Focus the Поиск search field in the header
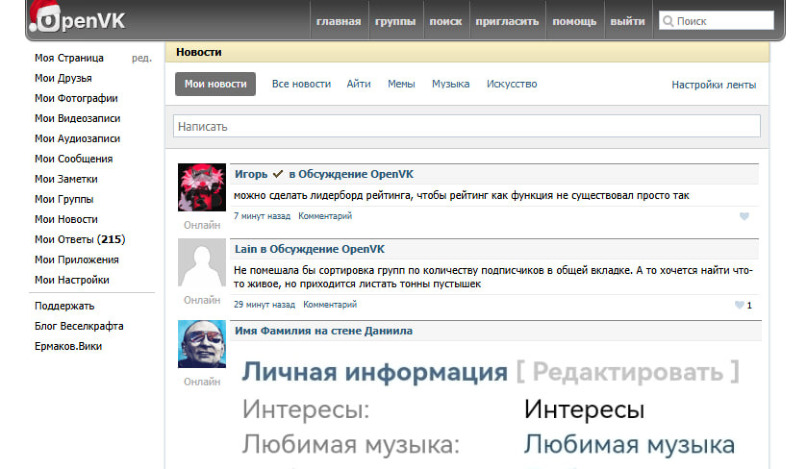Viewport: 807px width, 469px height. point(716,21)
